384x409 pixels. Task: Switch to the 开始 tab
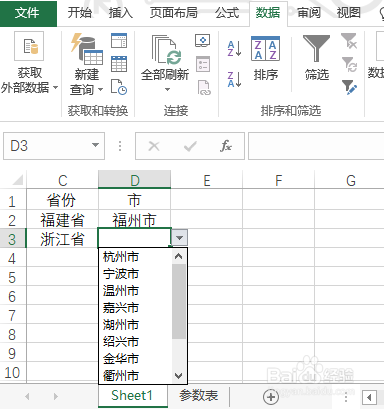[80, 13]
